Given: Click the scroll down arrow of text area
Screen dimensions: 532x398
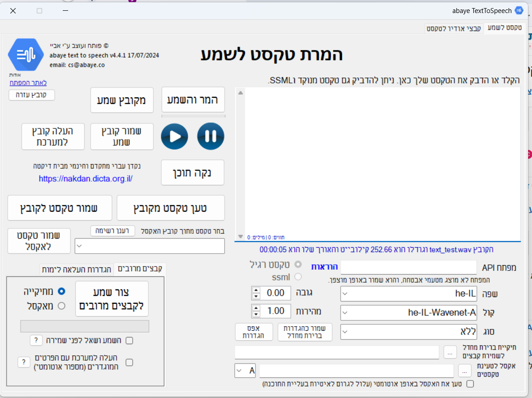Looking at the screenshot, I should click(x=241, y=236).
